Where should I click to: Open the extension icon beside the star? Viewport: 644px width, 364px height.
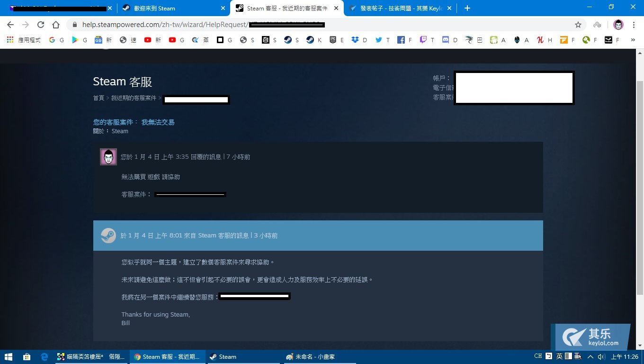598,25
